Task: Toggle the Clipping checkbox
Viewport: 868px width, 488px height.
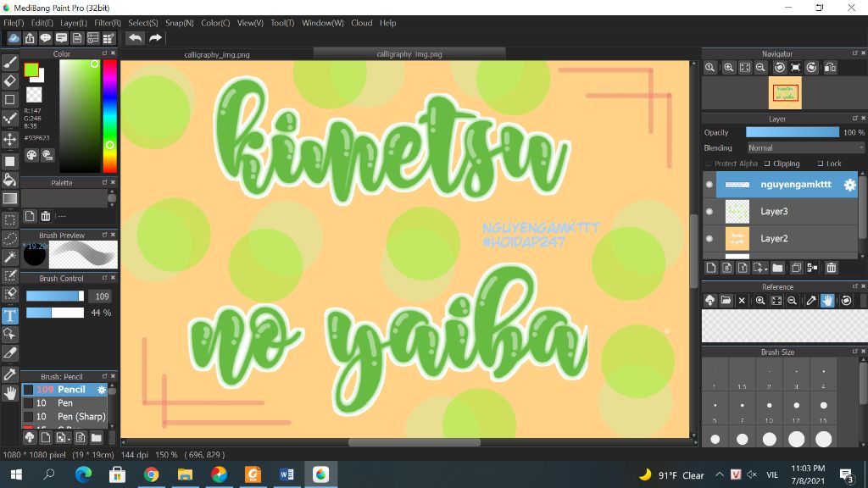Action: point(767,164)
